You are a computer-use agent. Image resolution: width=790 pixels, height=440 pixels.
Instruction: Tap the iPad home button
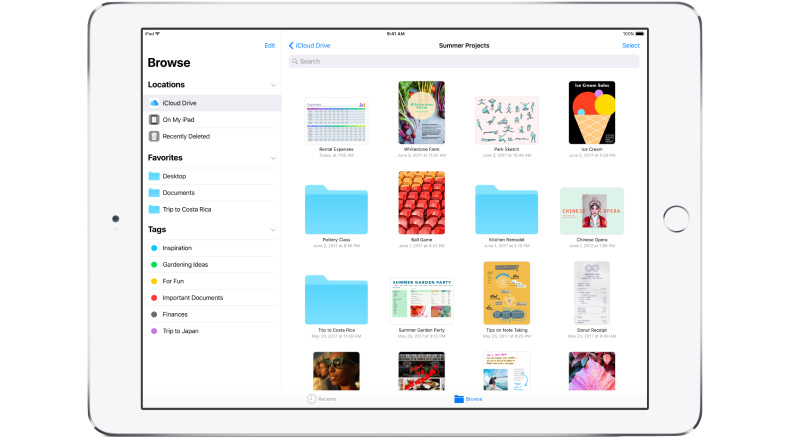tap(676, 219)
